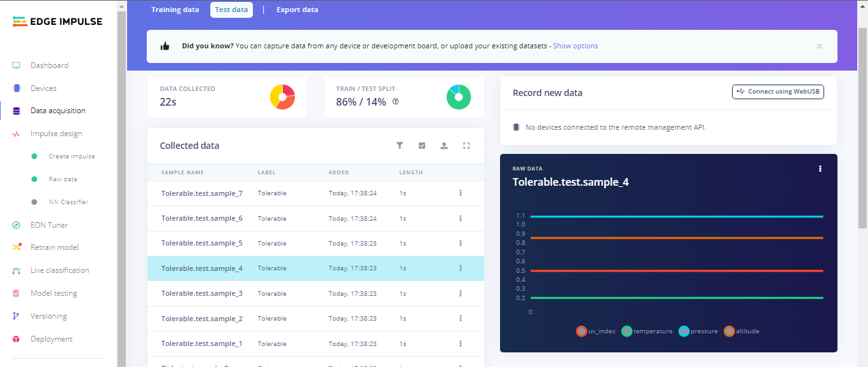Click the Versioning branch icon
This screenshot has height=367, width=868.
pos(17,316)
